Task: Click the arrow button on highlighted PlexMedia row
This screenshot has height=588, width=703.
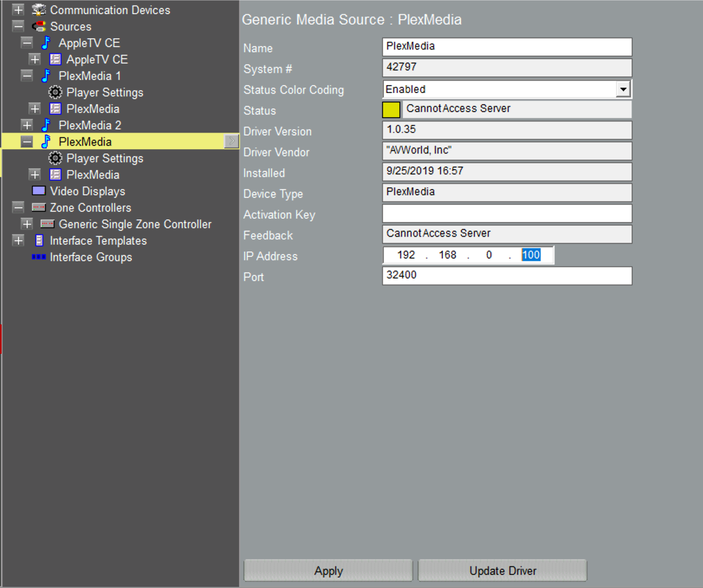Action: (231, 141)
